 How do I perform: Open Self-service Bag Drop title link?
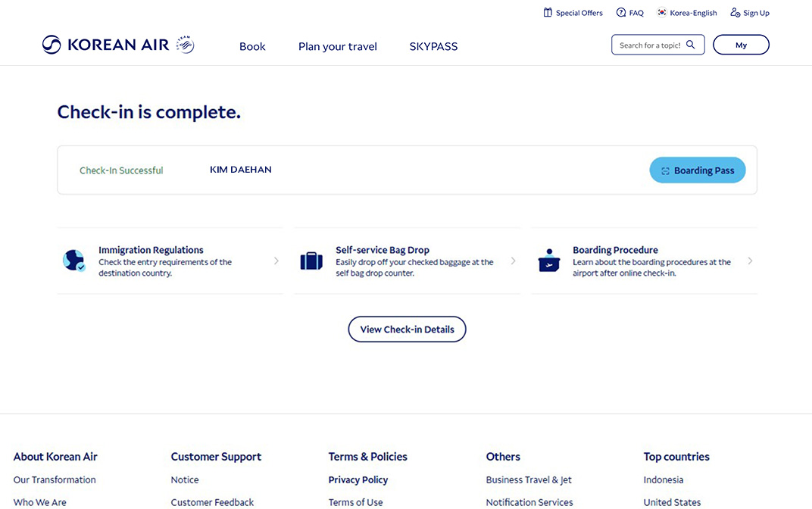[383, 250]
